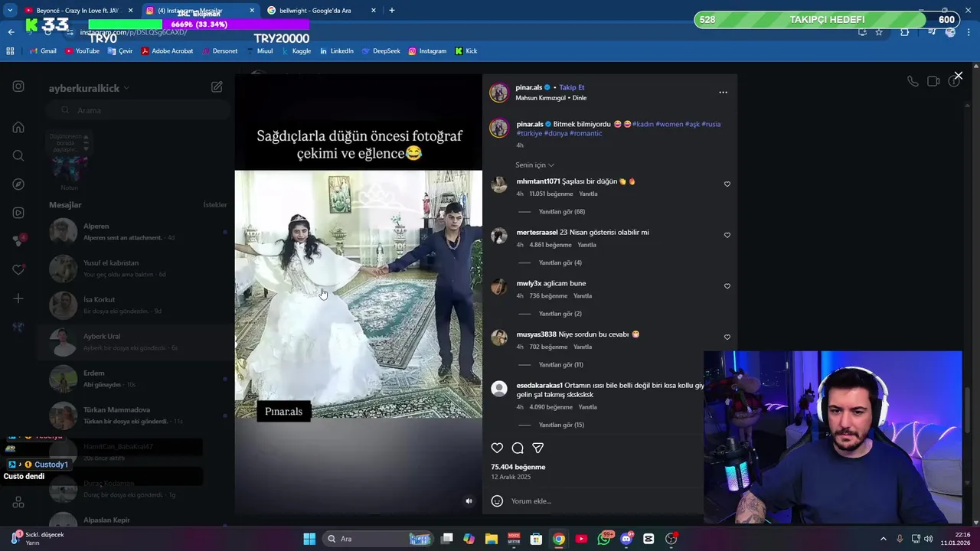Bookmark this page with the star icon
Viewport: 980px width, 551px height.
point(879,32)
